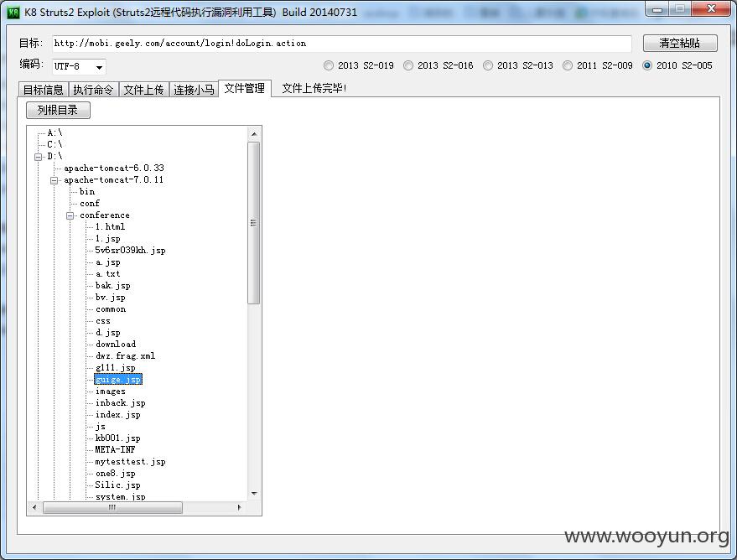Select file a.txt
The width and height of the screenshot is (737, 560).
click(107, 274)
